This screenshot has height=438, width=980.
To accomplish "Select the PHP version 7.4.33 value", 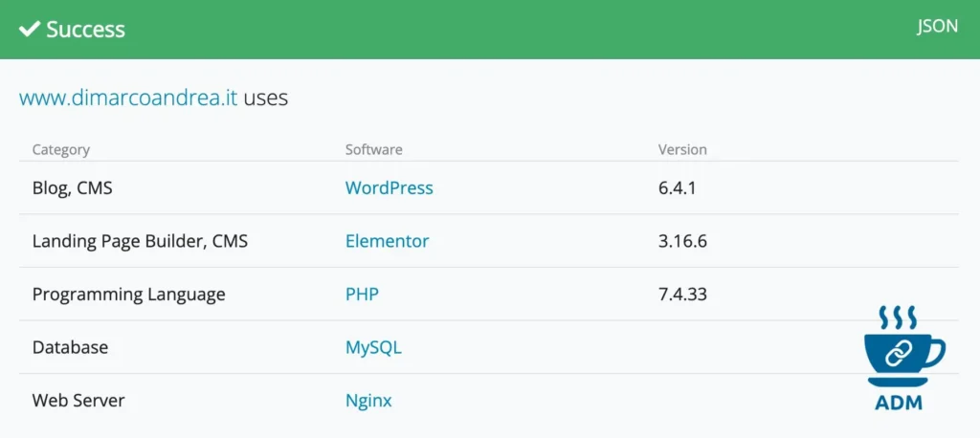I will pos(682,295).
